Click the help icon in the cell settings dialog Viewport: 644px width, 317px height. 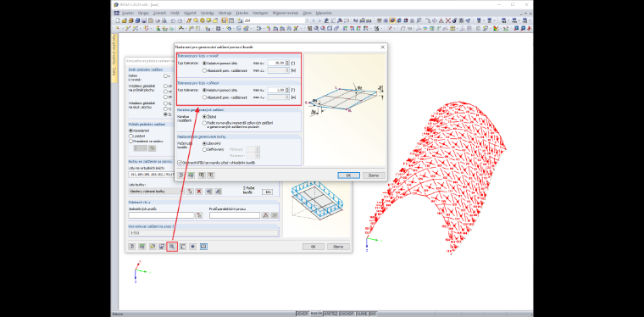(180, 175)
